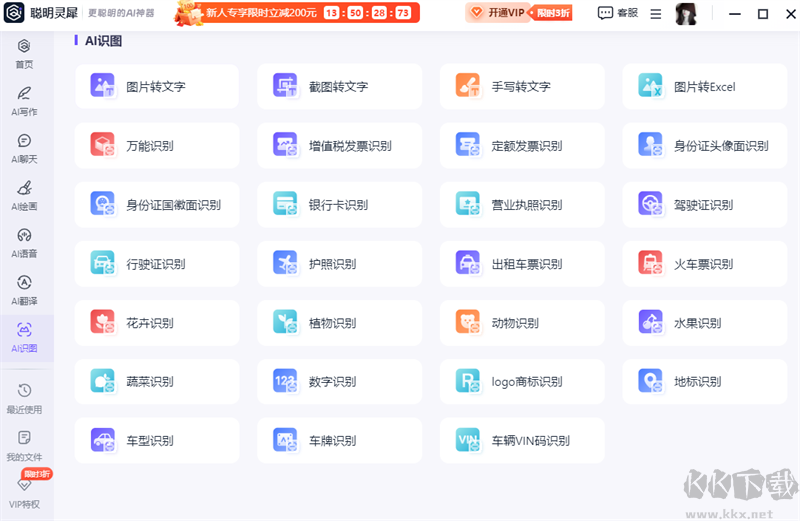Click the 增值税发票识别 icon
The height and width of the screenshot is (521, 800).
coord(285,145)
